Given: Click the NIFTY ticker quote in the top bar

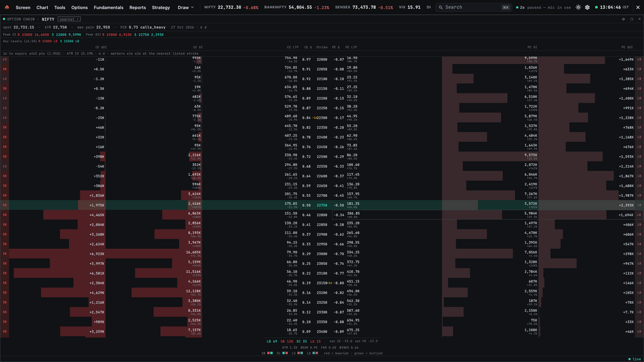Looking at the screenshot, I should (x=231, y=7).
